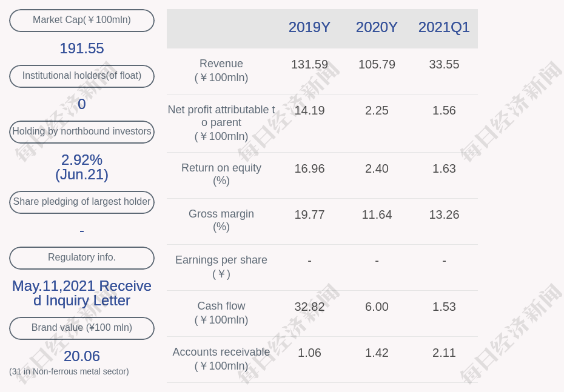Click the Revenue (¥100mln) row label
The image size is (564, 392).
221,70
